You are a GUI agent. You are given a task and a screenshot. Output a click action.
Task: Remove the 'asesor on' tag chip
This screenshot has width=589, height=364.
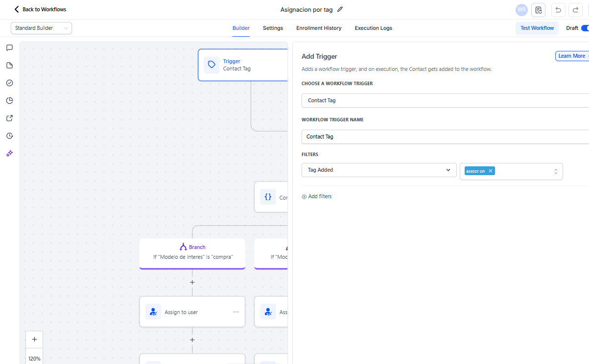tap(490, 171)
